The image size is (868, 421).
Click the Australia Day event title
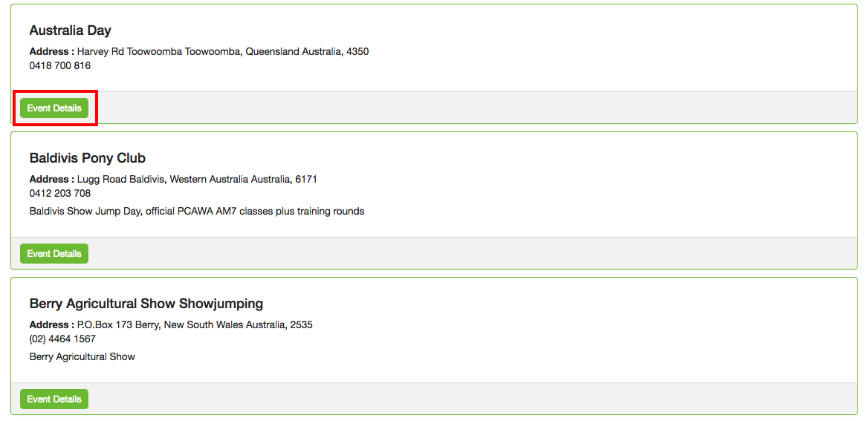(x=70, y=30)
